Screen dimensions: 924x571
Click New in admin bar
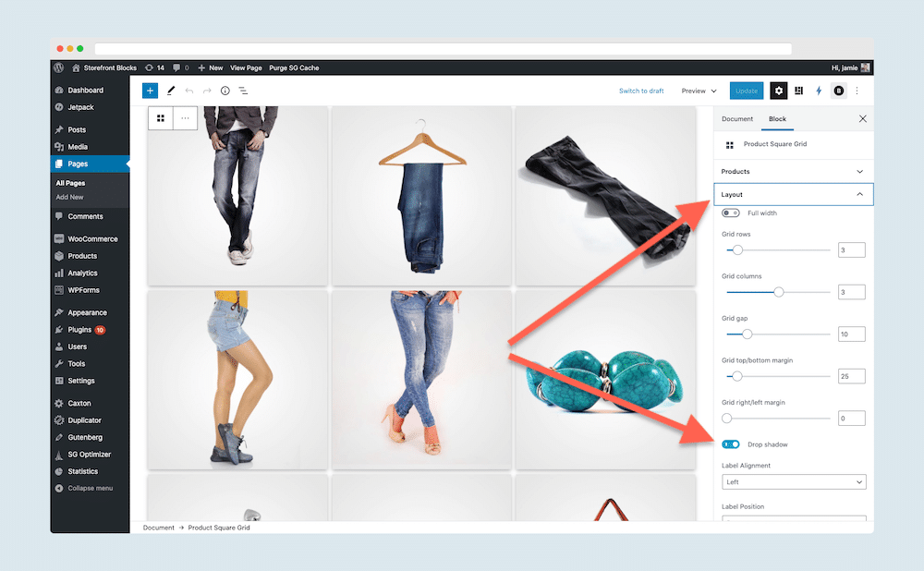[211, 67]
